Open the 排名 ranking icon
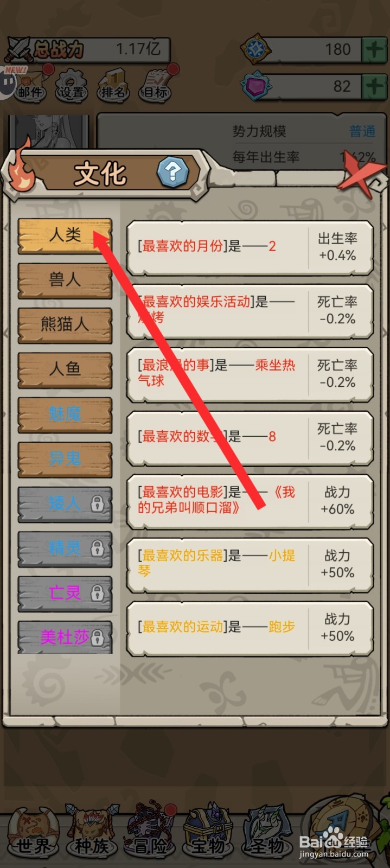This screenshot has height=868, width=390. (113, 85)
